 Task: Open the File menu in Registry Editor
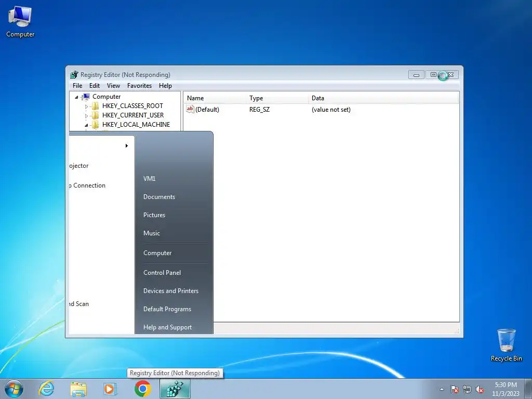pos(77,86)
